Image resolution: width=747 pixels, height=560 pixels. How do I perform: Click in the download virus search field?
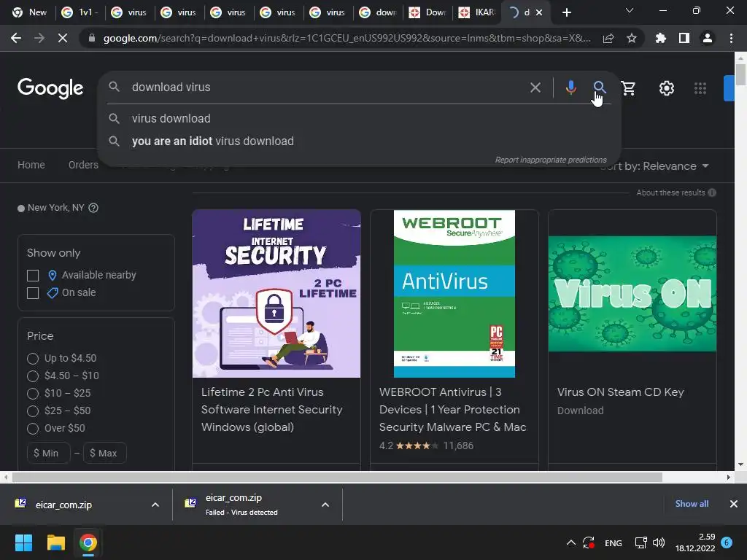tap(324, 87)
